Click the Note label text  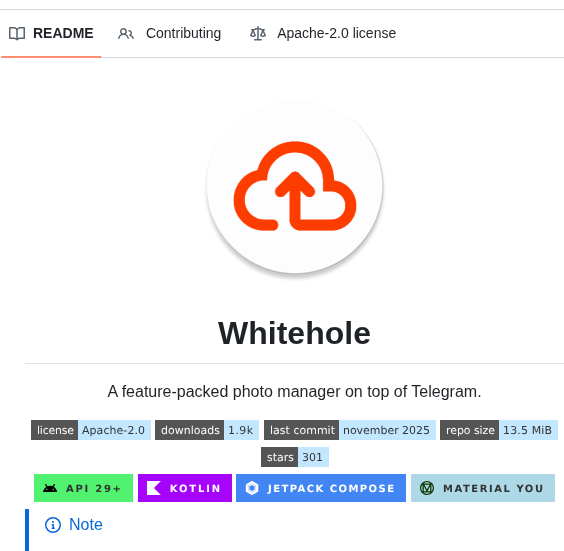[86, 524]
